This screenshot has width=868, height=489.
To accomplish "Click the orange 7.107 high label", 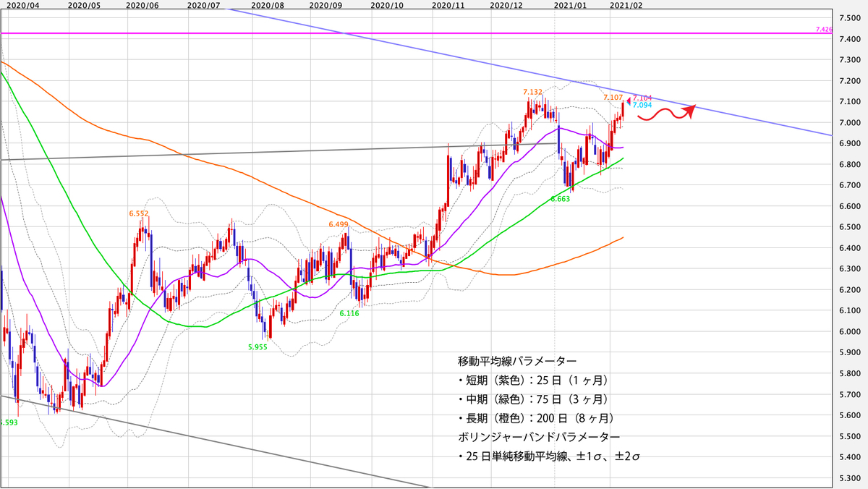I will tap(613, 96).
